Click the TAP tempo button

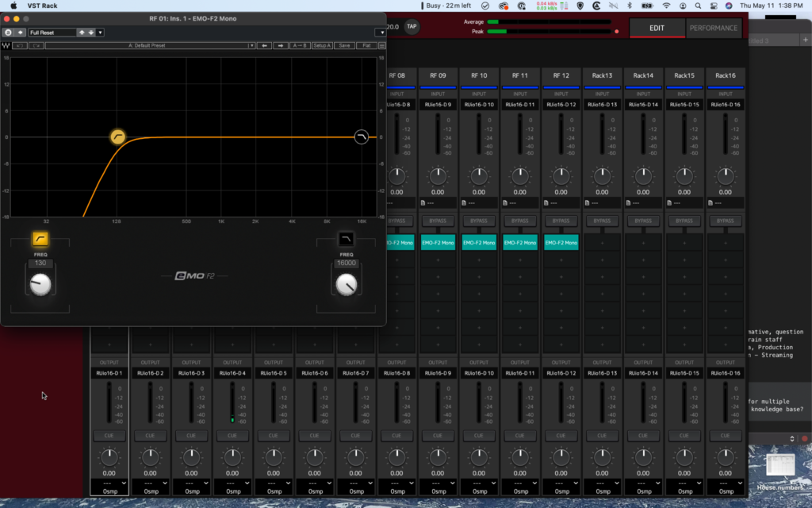[412, 26]
